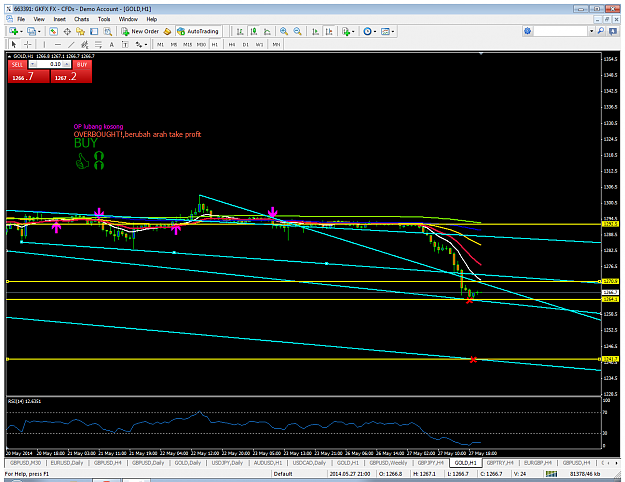Toggle the Terminal window icon
625x482 pixels.
coord(94,31)
